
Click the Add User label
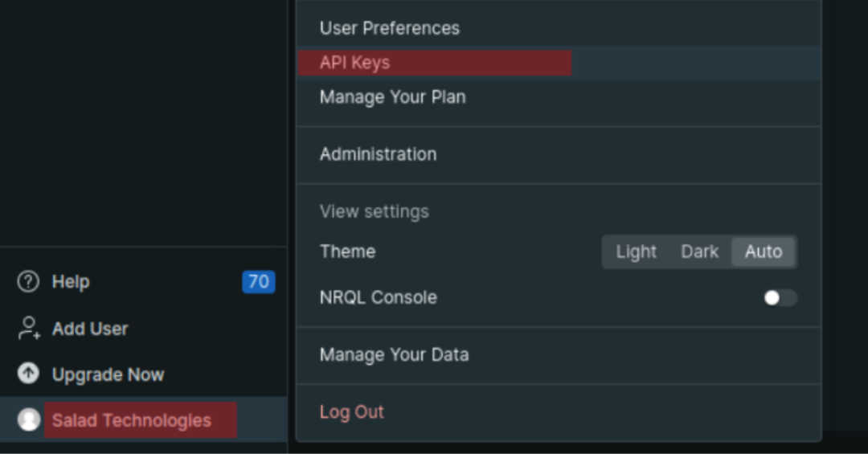90,329
